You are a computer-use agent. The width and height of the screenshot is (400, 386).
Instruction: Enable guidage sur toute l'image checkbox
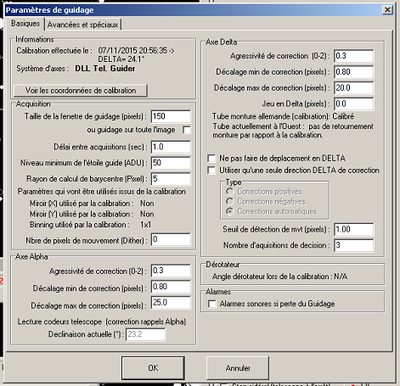pos(187,130)
